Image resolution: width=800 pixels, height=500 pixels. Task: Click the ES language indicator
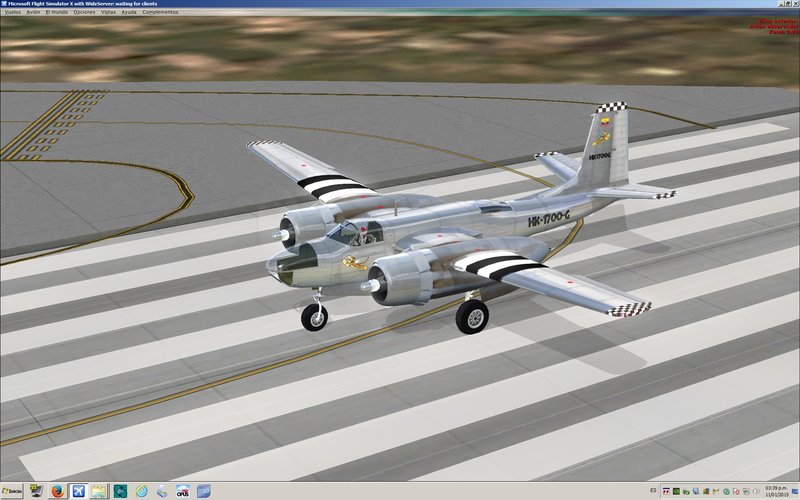click(x=654, y=491)
